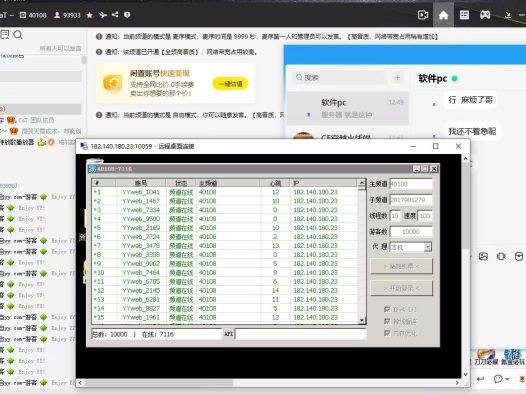Select the row YYweb_3478

(x=225, y=246)
